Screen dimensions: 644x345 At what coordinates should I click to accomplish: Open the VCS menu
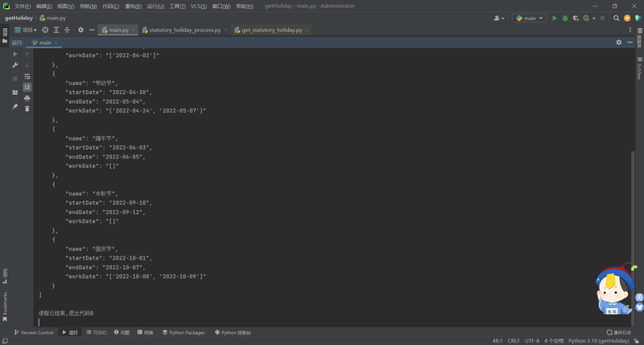point(198,6)
